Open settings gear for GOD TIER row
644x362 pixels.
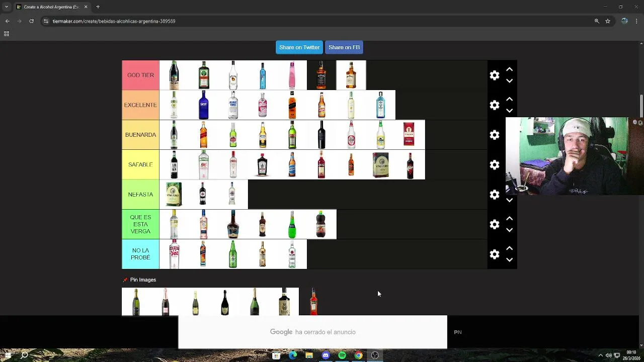[x=495, y=75]
